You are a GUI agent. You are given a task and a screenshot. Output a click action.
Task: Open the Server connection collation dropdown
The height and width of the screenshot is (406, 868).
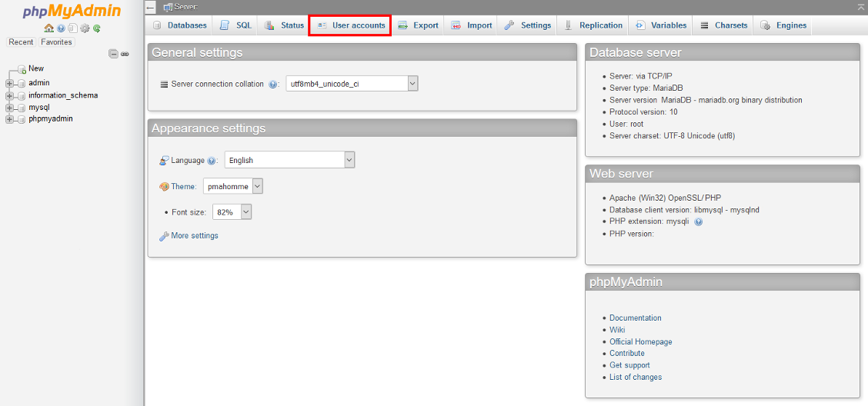[352, 84]
